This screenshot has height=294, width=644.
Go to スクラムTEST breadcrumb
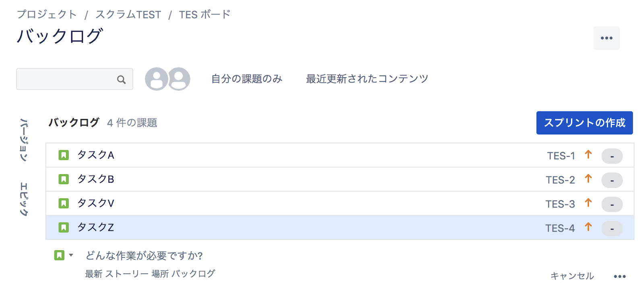coord(128,14)
